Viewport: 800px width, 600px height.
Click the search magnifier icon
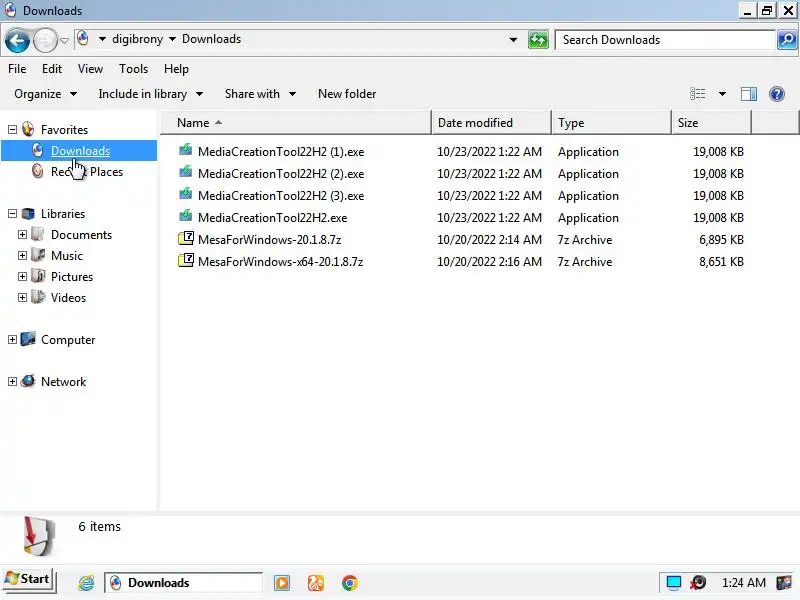tap(787, 40)
